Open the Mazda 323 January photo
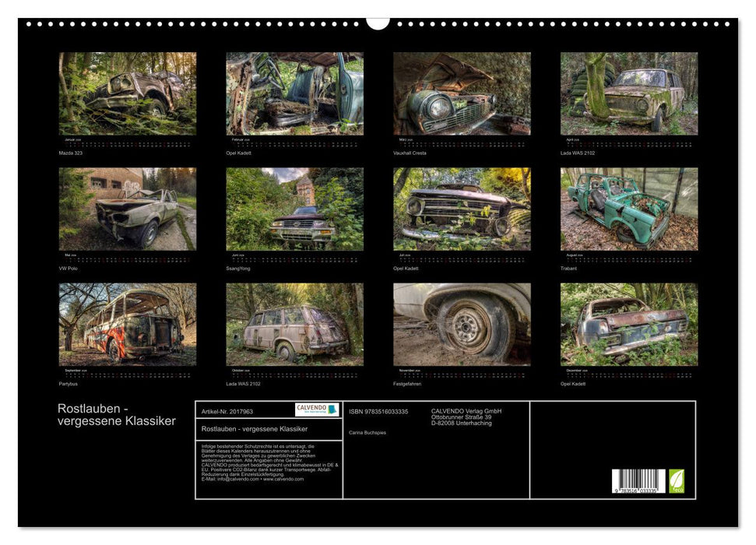Screen dimensions: 756x545 (128, 93)
